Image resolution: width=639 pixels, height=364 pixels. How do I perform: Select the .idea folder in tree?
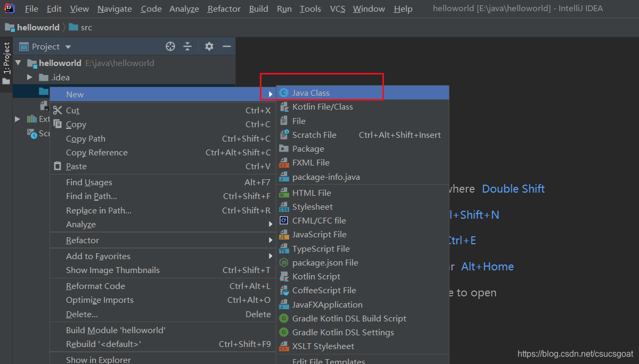pyautogui.click(x=124, y=77)
